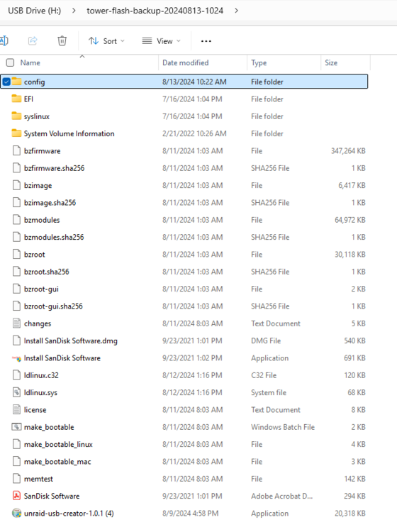
Task: Click the bzroot-gui.sha256 file icon
Action: (16, 306)
